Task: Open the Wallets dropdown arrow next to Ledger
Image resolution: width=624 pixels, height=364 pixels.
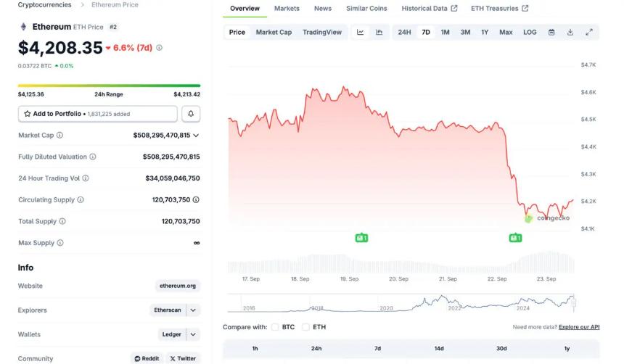Action: pyautogui.click(x=193, y=335)
